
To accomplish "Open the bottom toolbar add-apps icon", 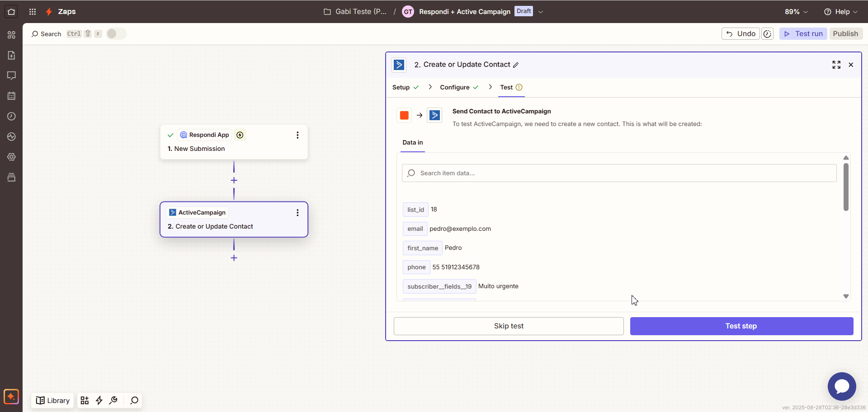I will pyautogui.click(x=85, y=400).
